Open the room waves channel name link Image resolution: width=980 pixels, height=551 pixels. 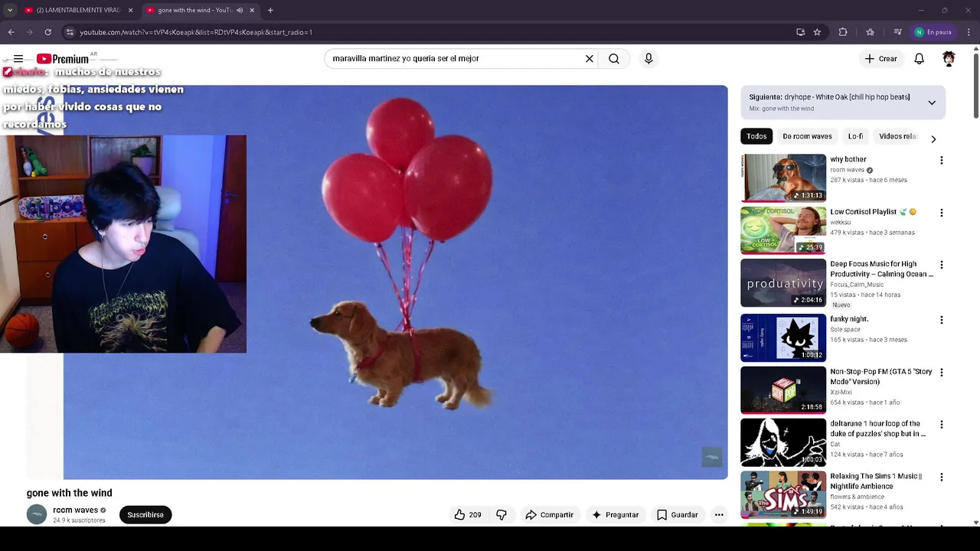coord(75,510)
